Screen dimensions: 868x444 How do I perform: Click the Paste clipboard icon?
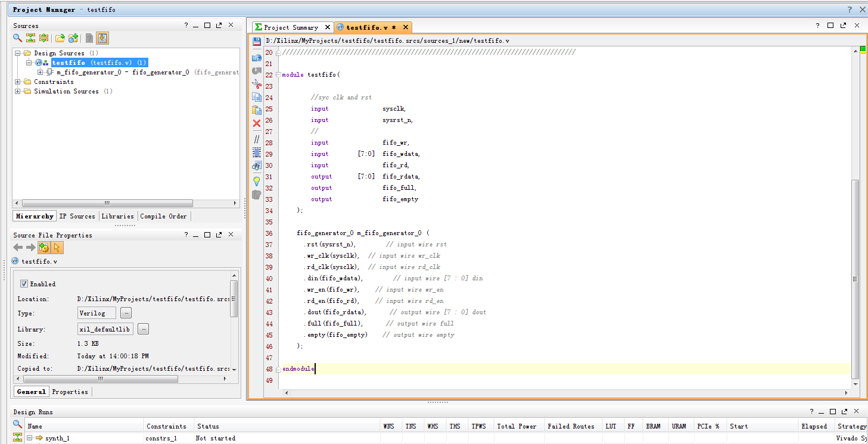coord(257,110)
